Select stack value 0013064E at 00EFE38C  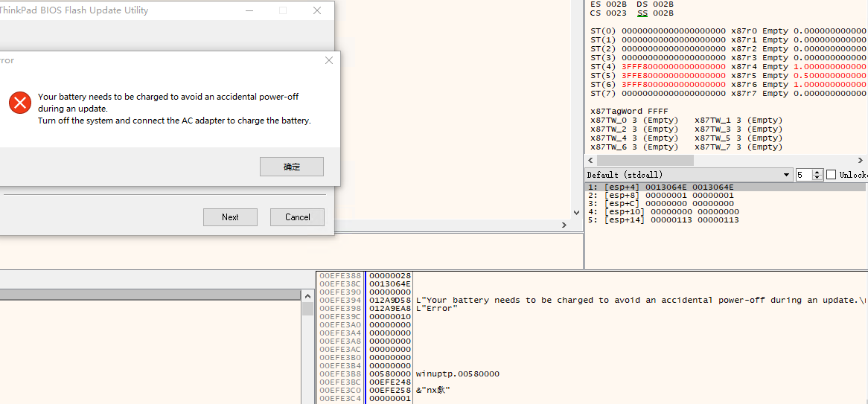390,283
